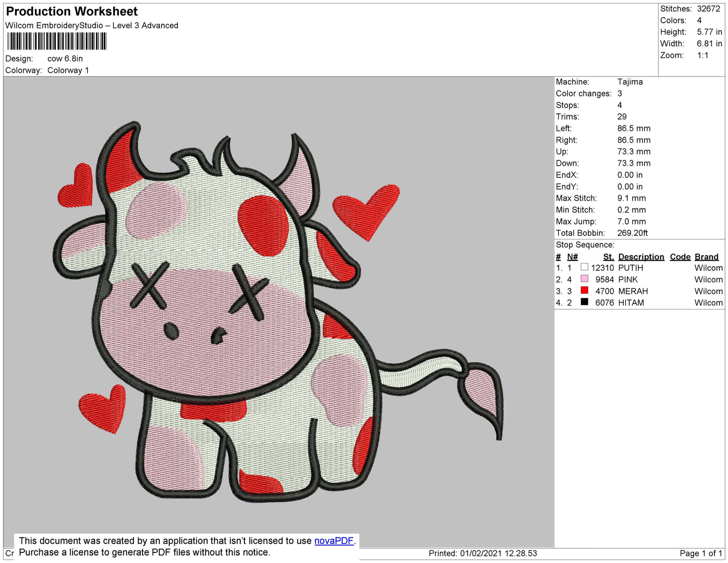Click the Production Worksheet title
Screen dimensions: 728x563
tap(72, 11)
